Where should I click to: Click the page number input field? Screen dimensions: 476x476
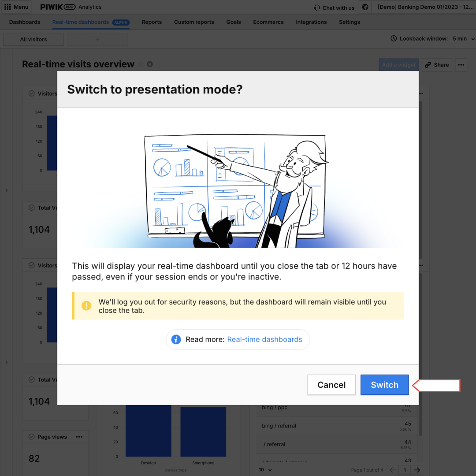tap(405, 470)
